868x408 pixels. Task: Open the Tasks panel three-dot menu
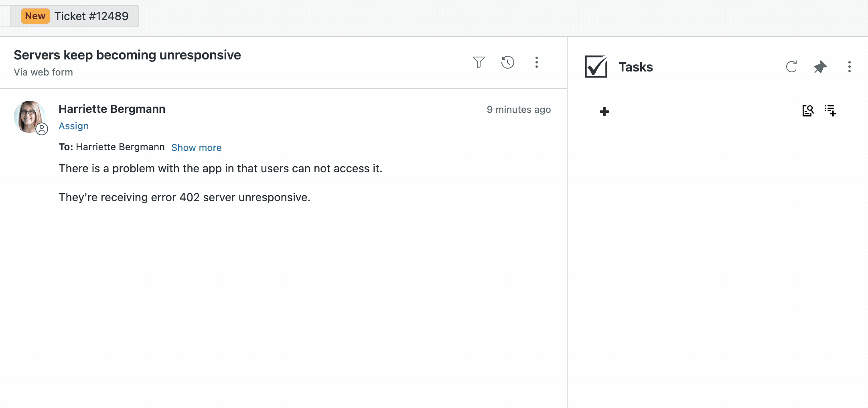click(849, 67)
